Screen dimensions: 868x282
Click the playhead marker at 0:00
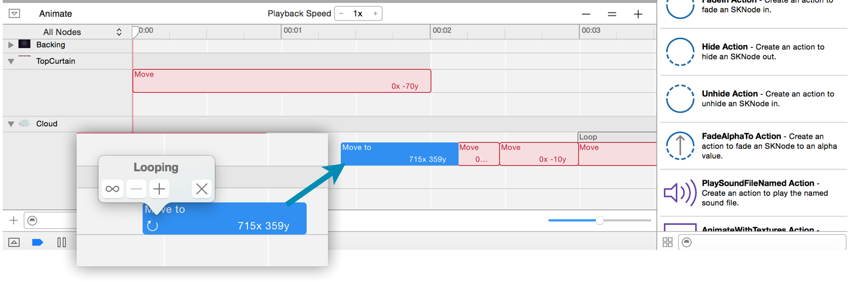135,32
